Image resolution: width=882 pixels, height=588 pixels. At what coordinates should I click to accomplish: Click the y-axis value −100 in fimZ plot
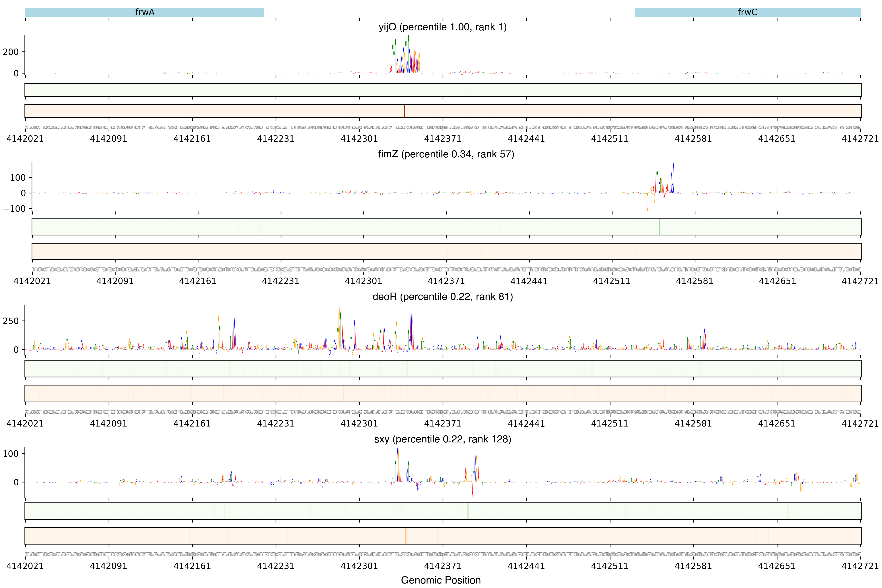(x=15, y=208)
